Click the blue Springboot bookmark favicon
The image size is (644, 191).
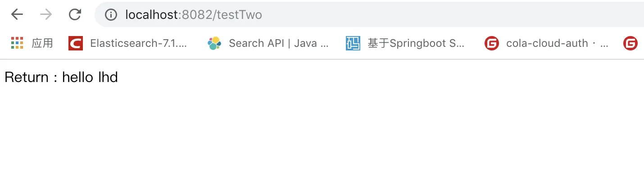pos(353,43)
